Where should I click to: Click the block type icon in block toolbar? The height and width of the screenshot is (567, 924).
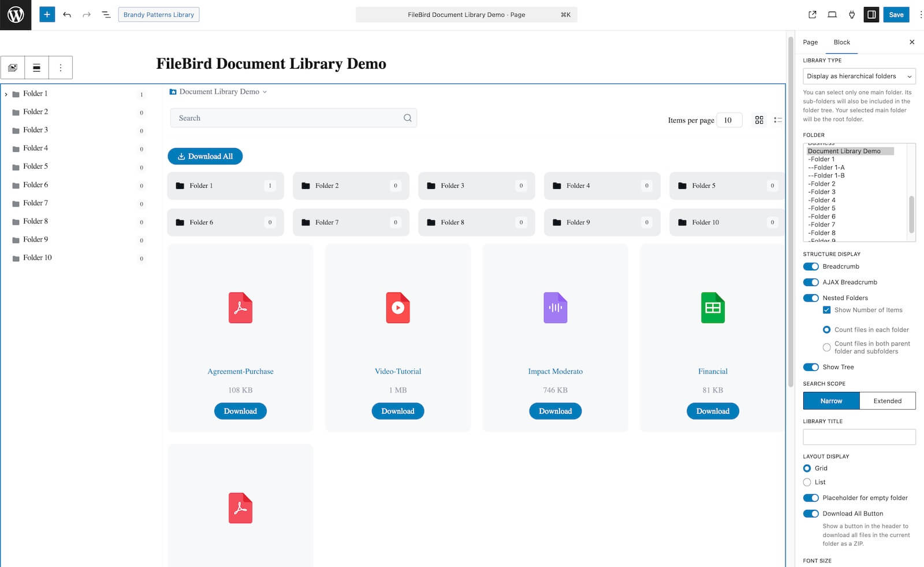coord(13,68)
